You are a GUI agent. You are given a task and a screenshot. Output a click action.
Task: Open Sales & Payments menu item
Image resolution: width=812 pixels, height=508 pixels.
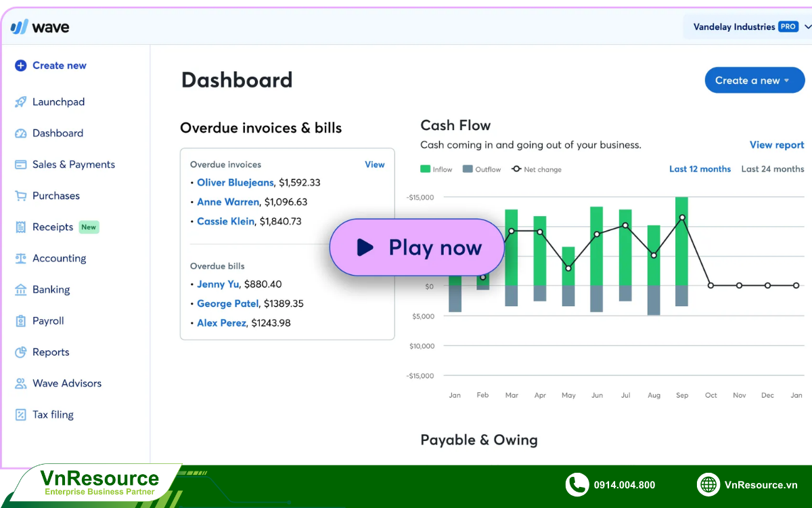[x=73, y=165]
